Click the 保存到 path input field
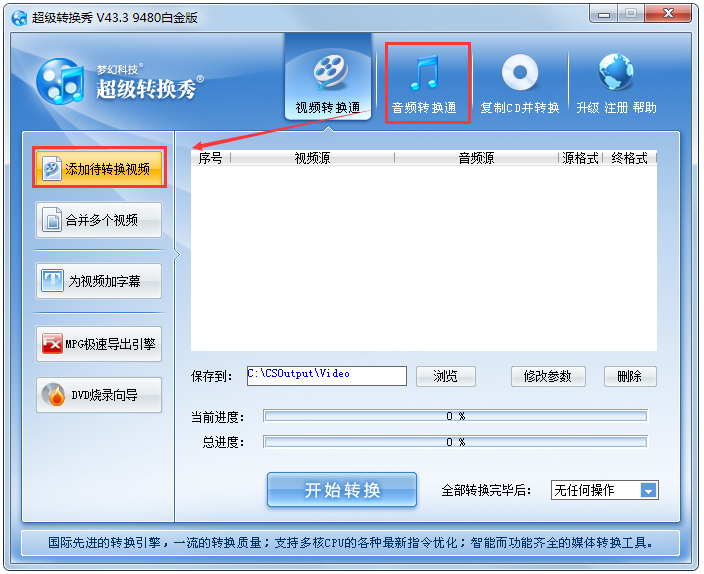The width and height of the screenshot is (704, 574). point(327,375)
